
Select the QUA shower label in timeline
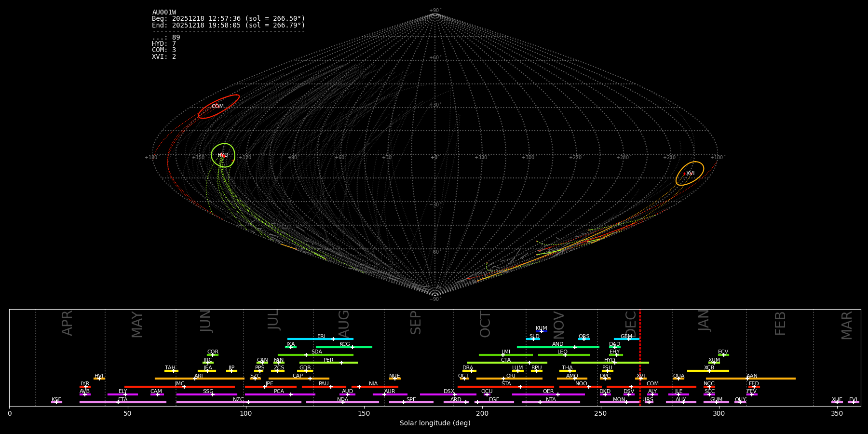click(x=678, y=376)
